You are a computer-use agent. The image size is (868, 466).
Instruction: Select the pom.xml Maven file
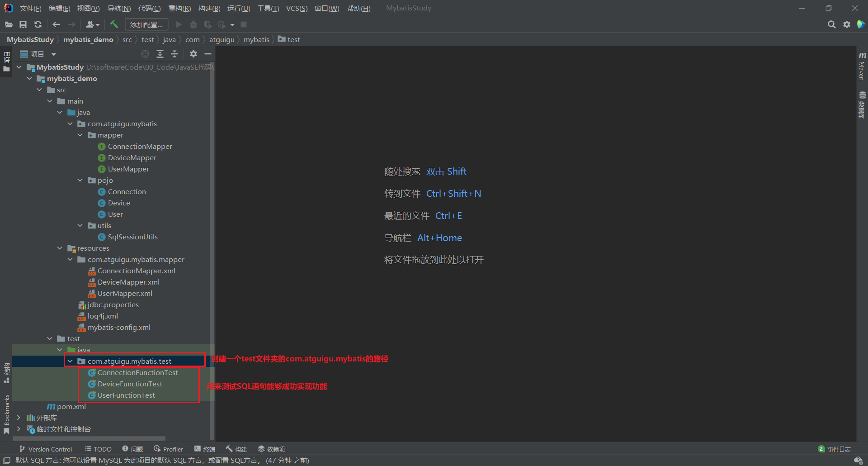click(x=66, y=407)
